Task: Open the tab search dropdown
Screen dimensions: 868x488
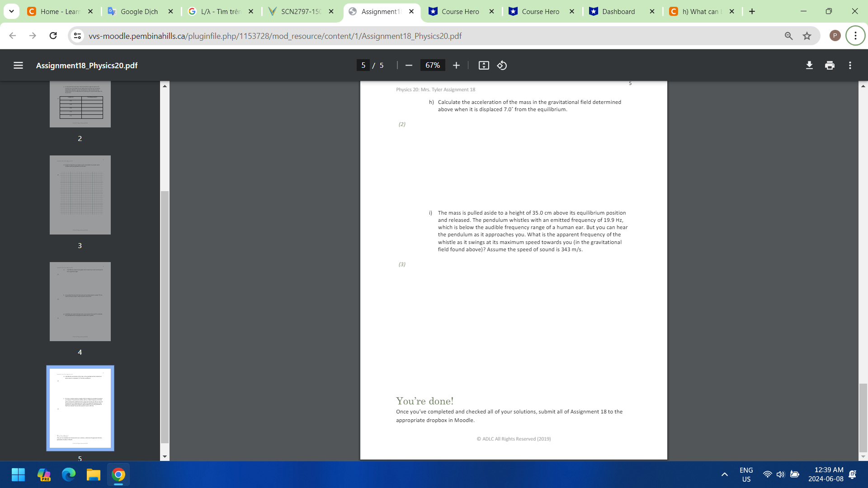Action: [x=11, y=11]
